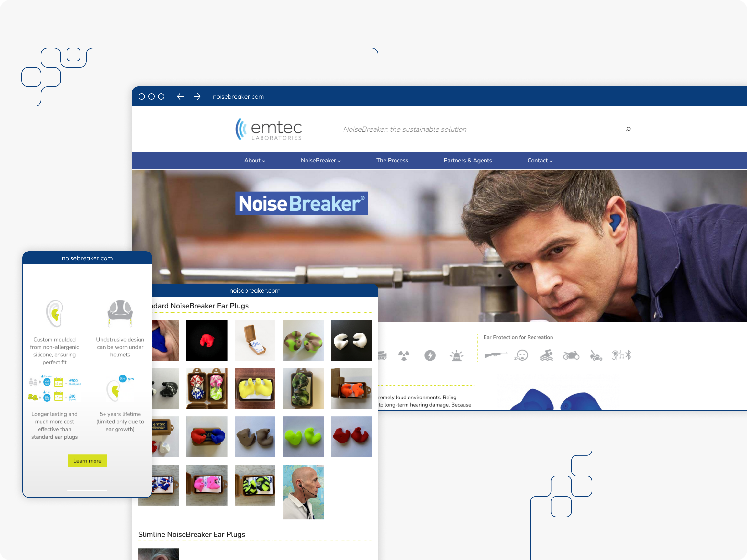
Task: Select the lightning bolt power icon
Action: coord(430,355)
